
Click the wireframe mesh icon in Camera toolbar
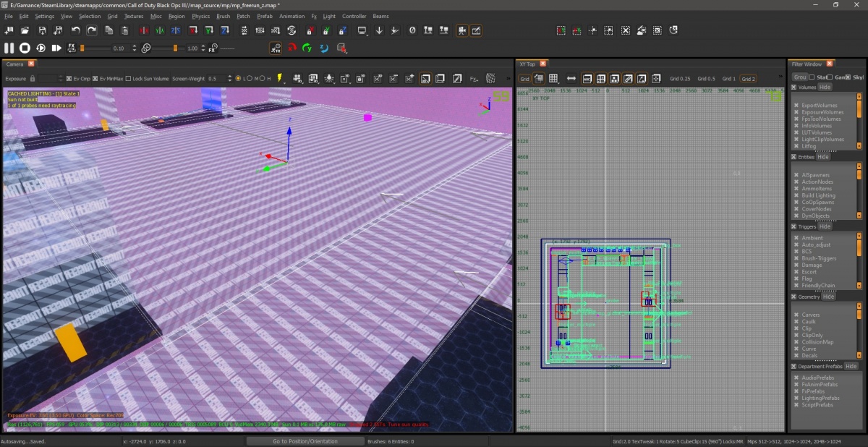click(x=490, y=78)
